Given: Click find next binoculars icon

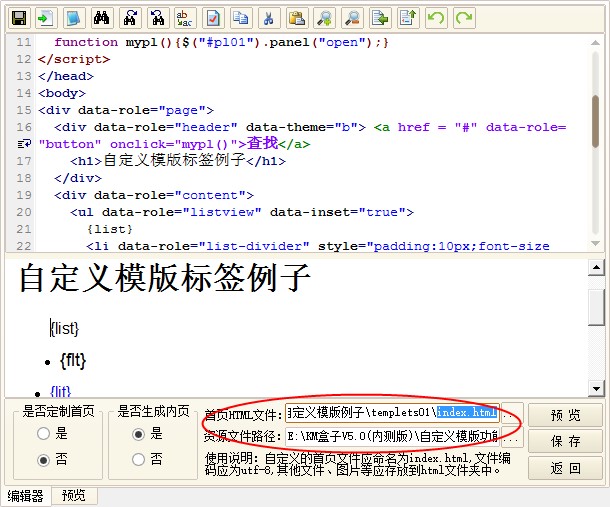Looking at the screenshot, I should (x=130, y=18).
